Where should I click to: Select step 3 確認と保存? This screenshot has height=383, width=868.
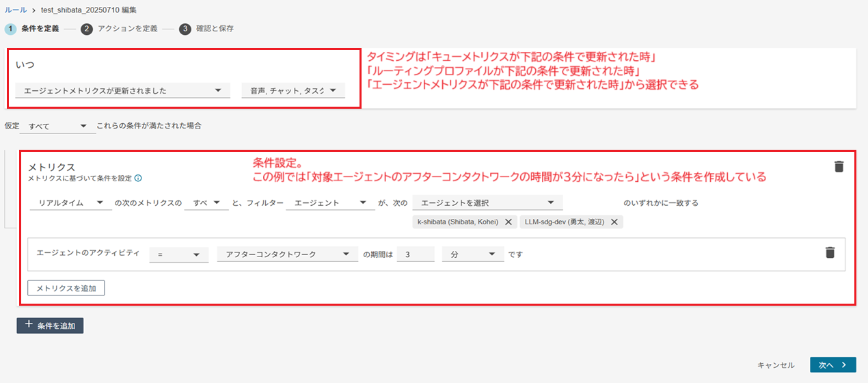(x=207, y=29)
